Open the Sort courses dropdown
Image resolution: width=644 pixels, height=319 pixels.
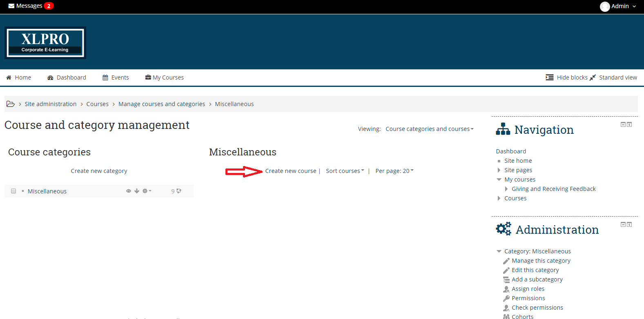pyautogui.click(x=345, y=171)
